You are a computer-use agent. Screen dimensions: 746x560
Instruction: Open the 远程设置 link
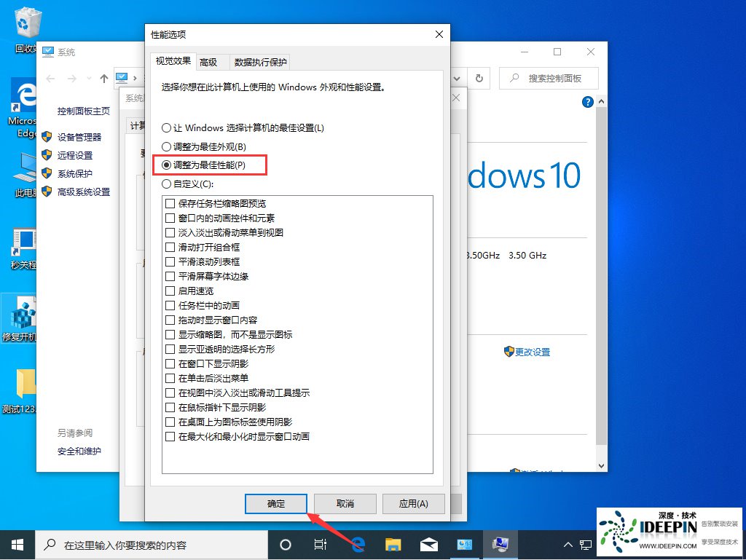pos(75,155)
